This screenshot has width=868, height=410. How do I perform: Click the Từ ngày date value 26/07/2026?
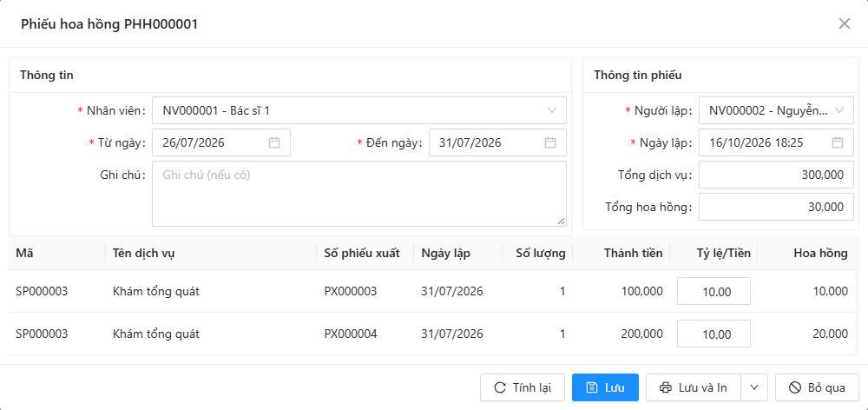point(194,143)
